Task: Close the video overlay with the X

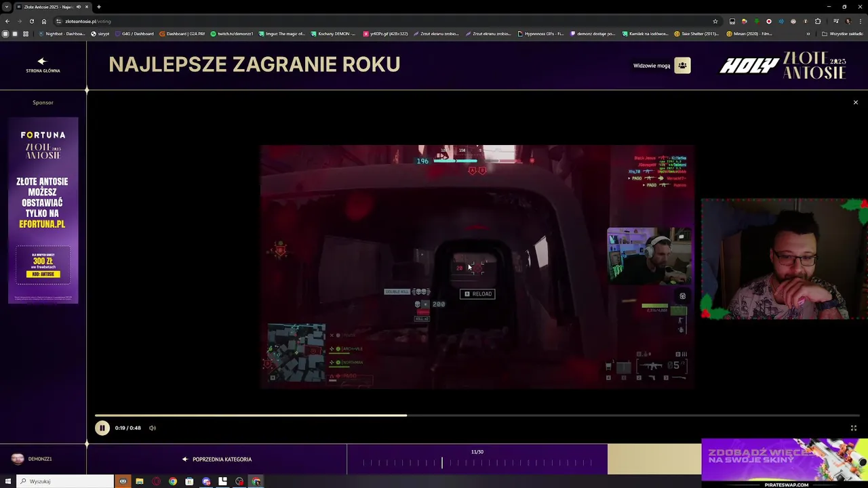Action: point(856,102)
